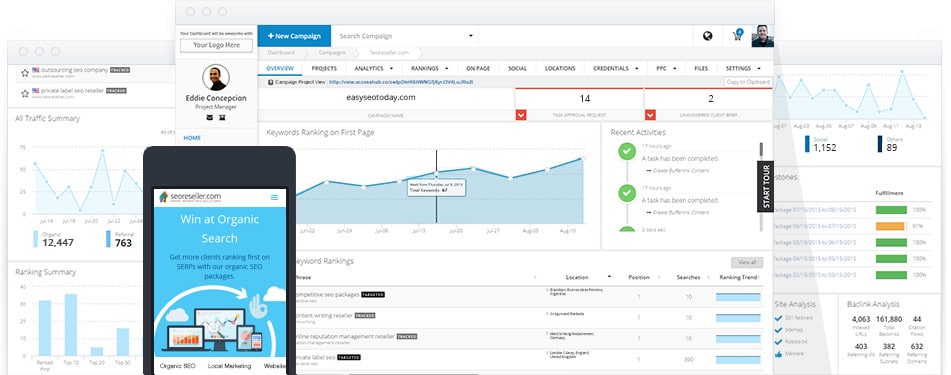
Task: Click the easyseotoday.com campaign name
Action: 380,97
